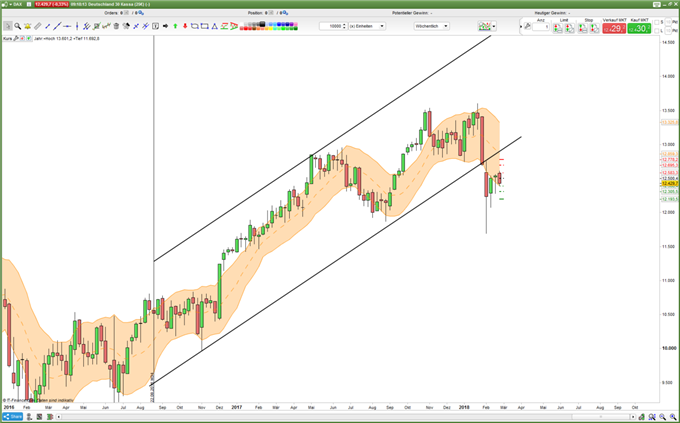Pick the short line segment drawing tool
The width and height of the screenshot is (680, 423).
(x=48, y=26)
